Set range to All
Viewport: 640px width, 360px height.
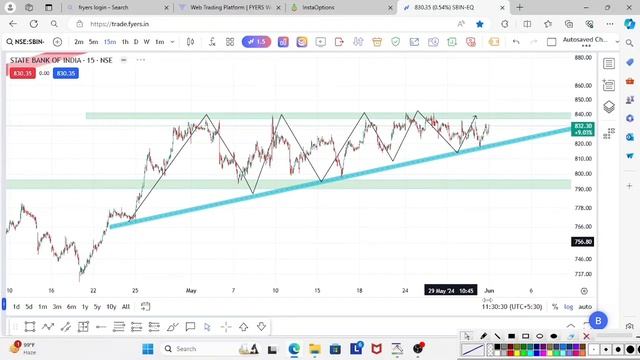(x=126, y=307)
